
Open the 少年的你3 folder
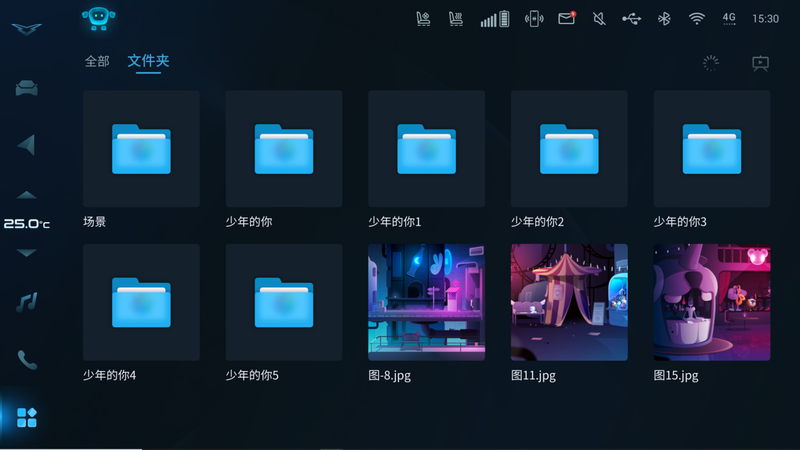[712, 149]
